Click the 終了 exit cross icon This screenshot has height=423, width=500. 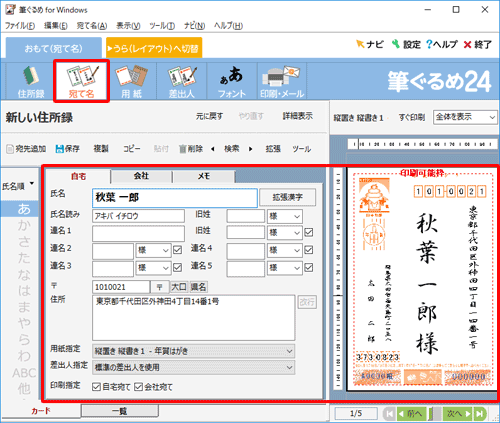tap(477, 44)
